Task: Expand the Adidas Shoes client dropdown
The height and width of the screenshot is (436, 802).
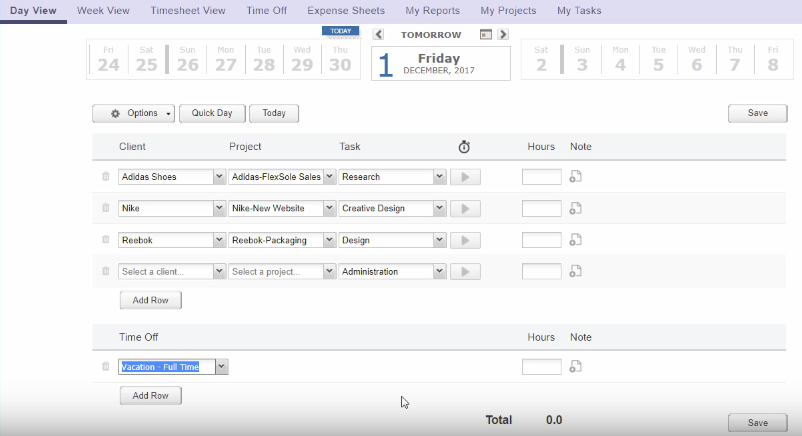Action: click(219, 177)
